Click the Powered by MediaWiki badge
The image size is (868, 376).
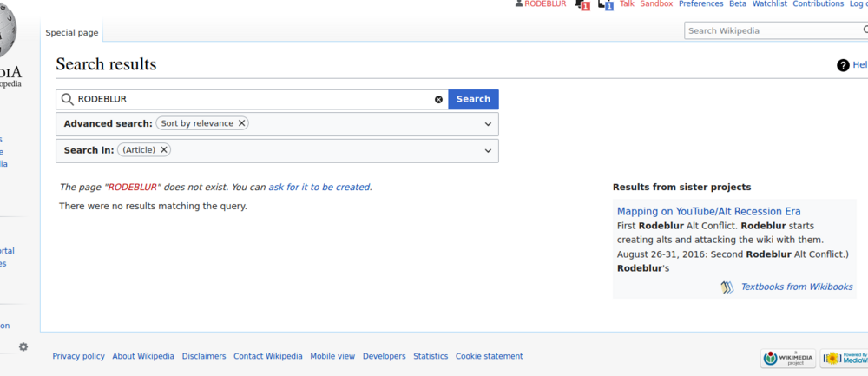845,359
